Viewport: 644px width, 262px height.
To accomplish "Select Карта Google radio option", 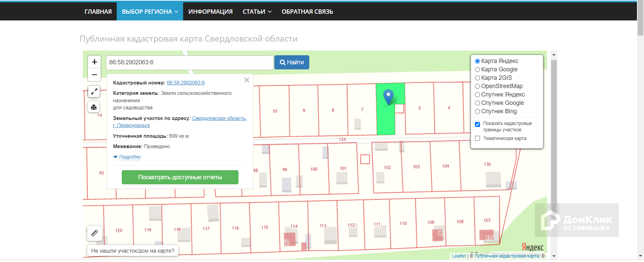I will coord(477,70).
